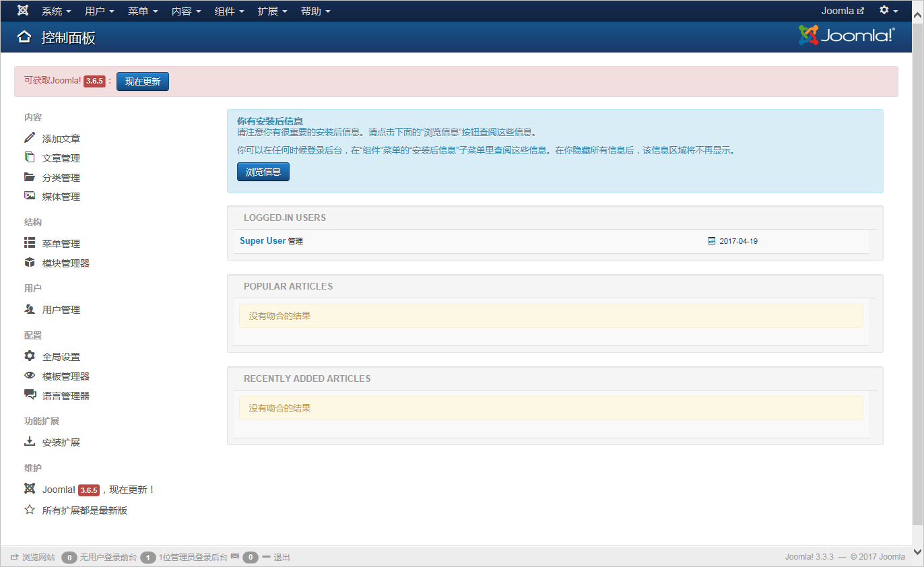Click the gear icon beside 全局设置

pyautogui.click(x=30, y=356)
